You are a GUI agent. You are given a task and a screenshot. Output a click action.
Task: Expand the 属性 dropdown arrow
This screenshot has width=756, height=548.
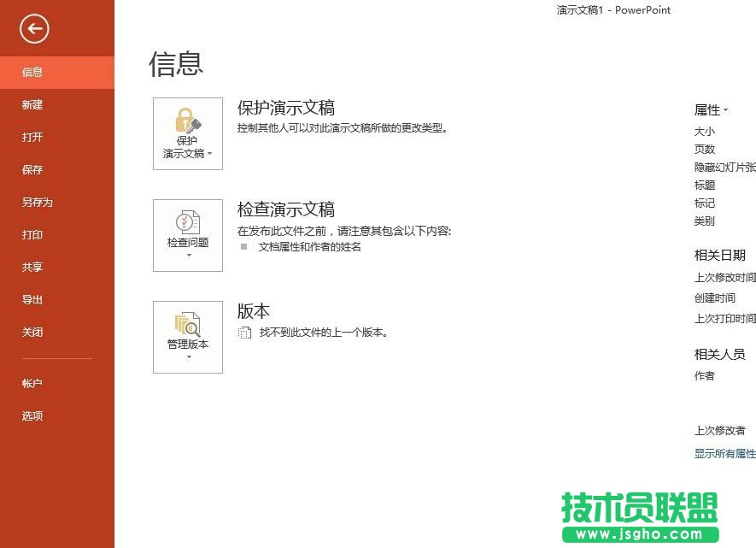pos(725,110)
